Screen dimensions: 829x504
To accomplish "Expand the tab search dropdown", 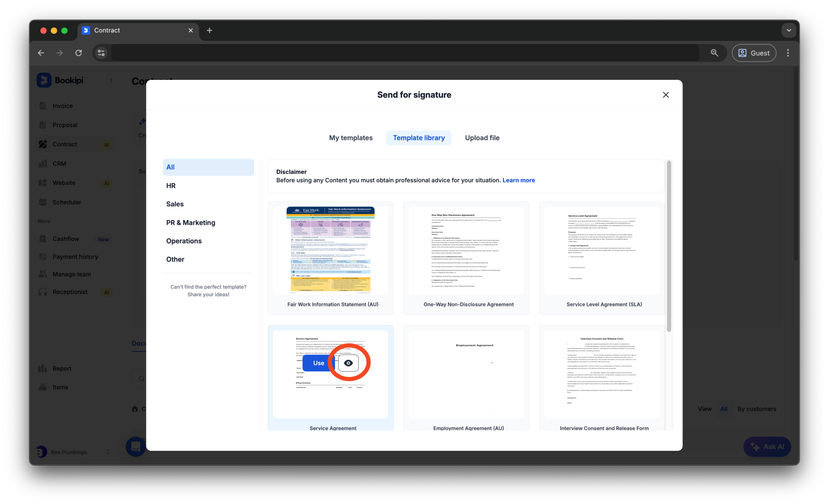I will (x=789, y=30).
